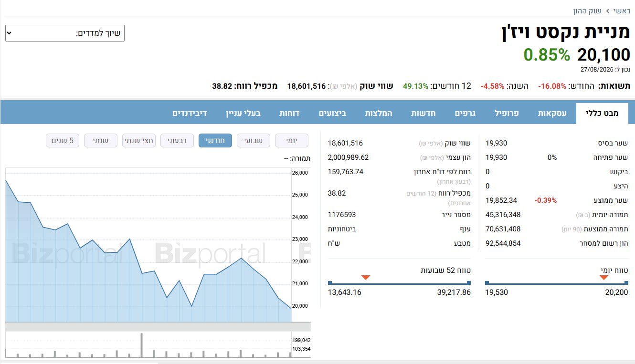Image resolution: width=635 pixels, height=364 pixels.
Task: View the חדשות tab
Action: tap(423, 113)
